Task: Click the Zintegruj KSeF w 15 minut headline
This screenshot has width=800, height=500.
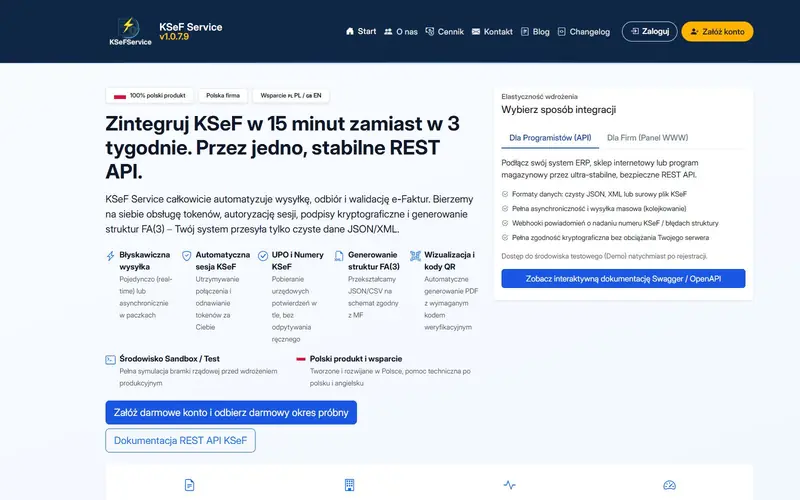Action: pos(283,147)
